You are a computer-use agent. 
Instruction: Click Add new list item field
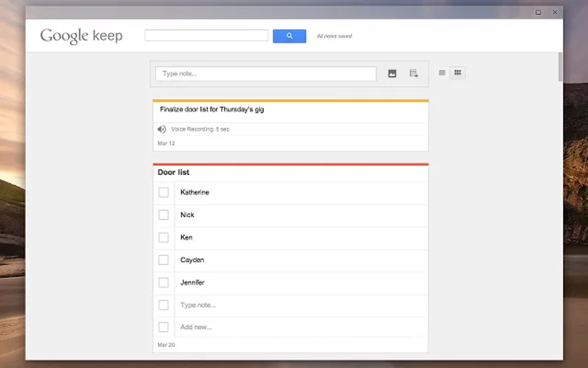[196, 327]
